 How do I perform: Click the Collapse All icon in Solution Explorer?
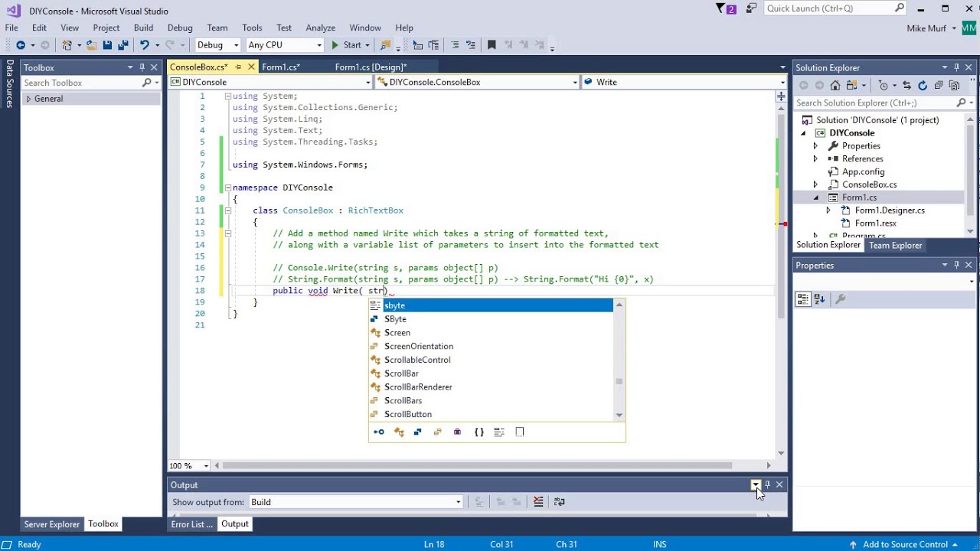point(939,85)
